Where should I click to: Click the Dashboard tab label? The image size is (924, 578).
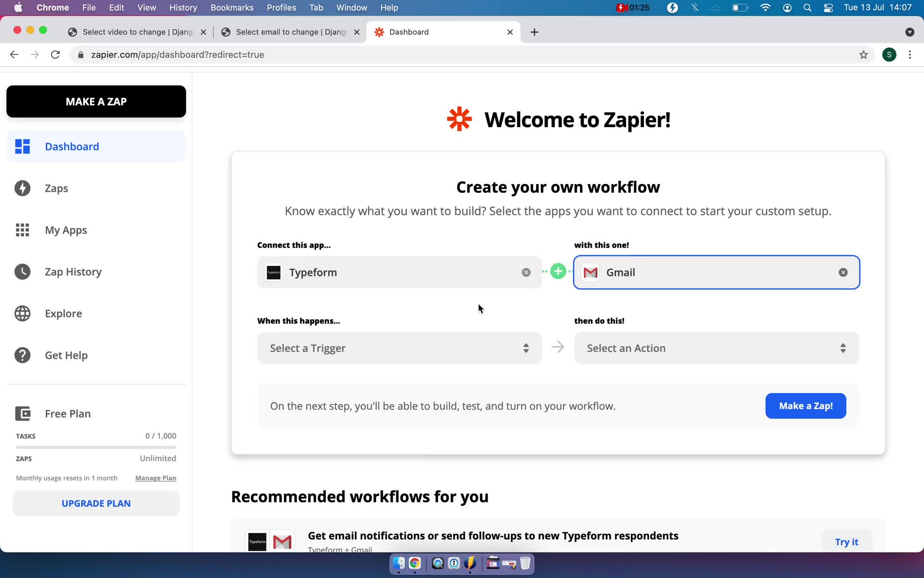409,31
